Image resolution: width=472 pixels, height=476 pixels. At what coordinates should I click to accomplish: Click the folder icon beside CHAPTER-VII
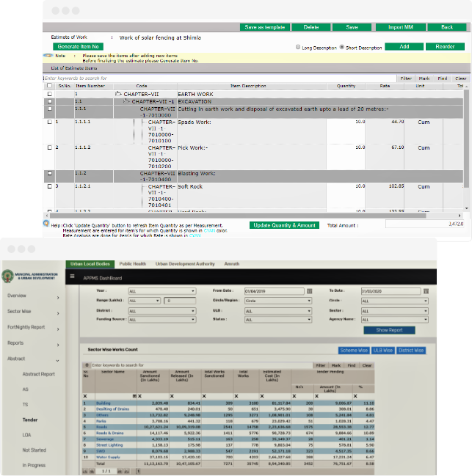coord(118,94)
